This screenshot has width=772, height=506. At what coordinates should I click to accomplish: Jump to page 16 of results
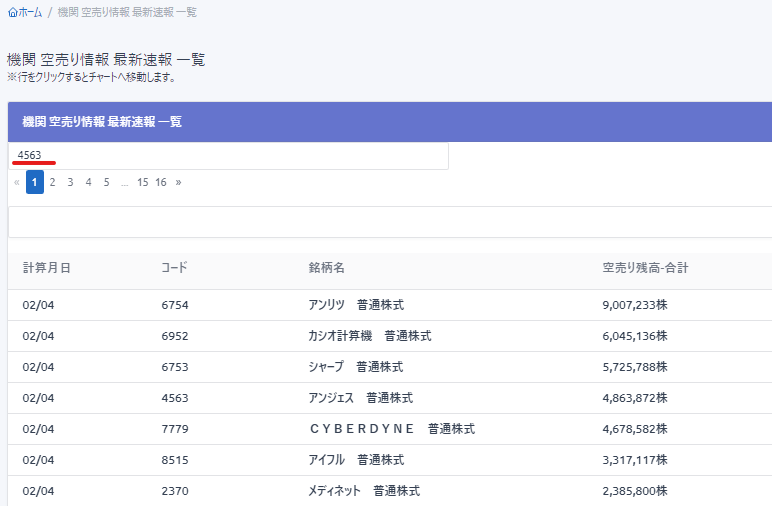pyautogui.click(x=161, y=182)
